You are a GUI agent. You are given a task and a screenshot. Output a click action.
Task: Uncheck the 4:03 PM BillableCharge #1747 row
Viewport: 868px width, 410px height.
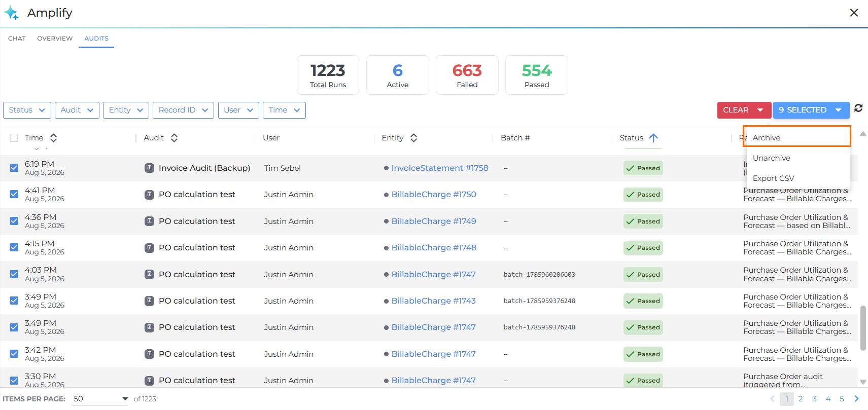(14, 274)
